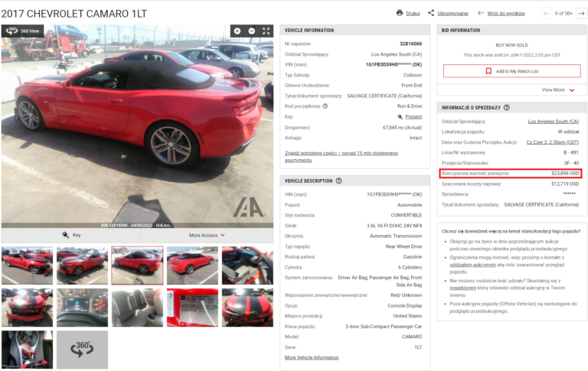
Task: Open the Los Angeles South (CA) branch link
Action: (553, 121)
